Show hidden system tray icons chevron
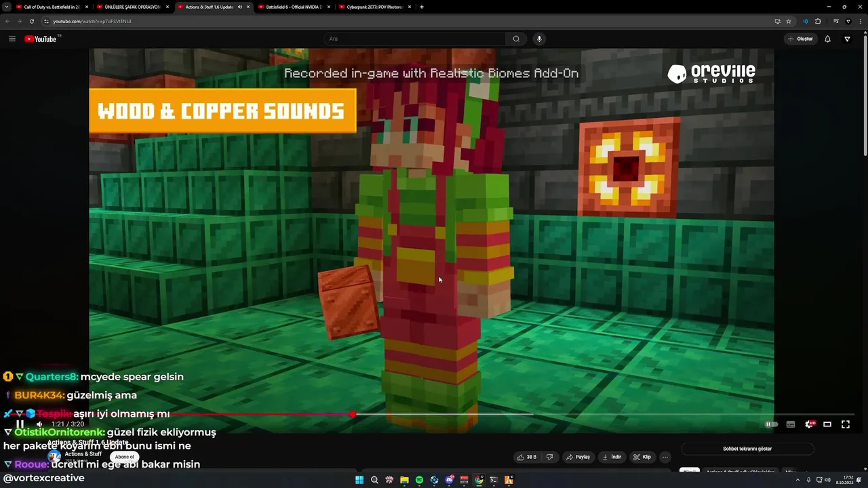This screenshot has width=868, height=488. 797,480
